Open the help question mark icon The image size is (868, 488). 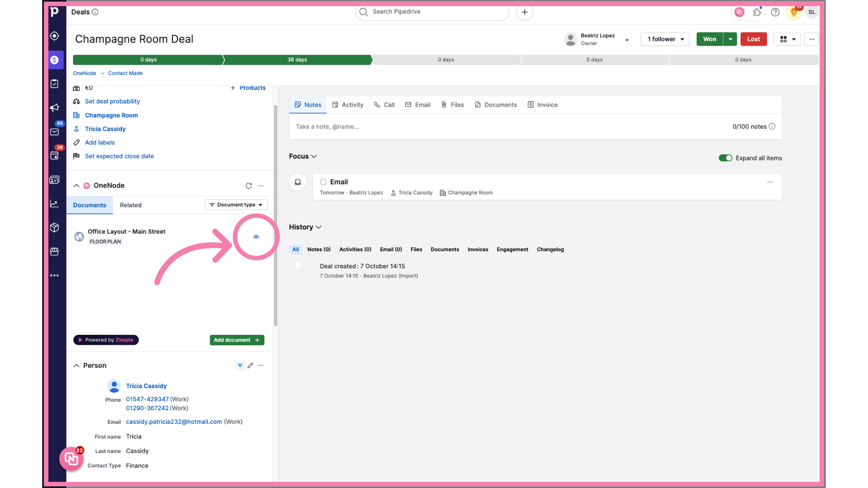[x=775, y=12]
